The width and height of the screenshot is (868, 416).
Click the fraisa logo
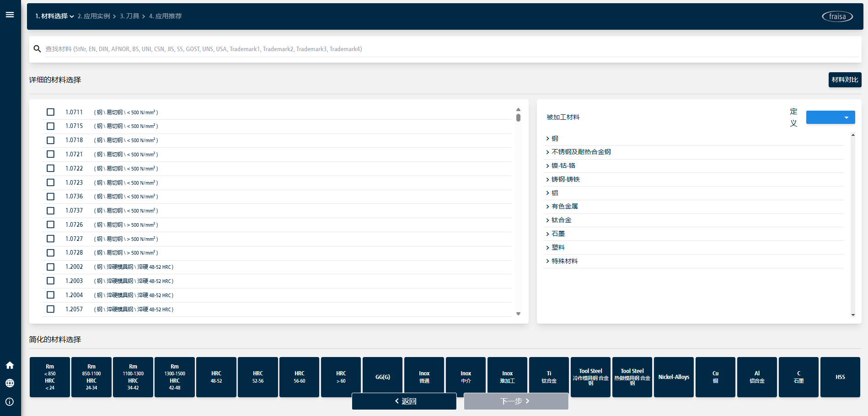tap(837, 16)
